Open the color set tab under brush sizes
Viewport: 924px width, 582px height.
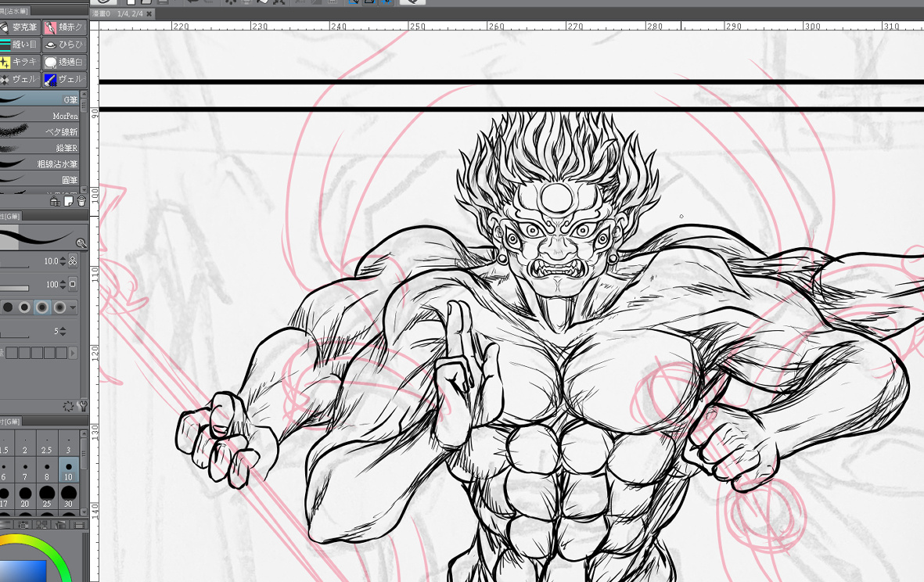tap(23, 524)
